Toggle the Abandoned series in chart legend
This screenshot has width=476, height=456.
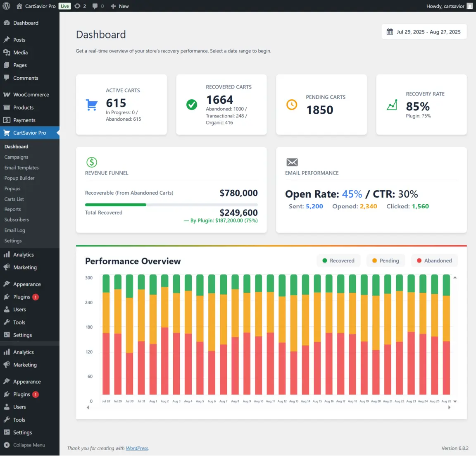pyautogui.click(x=434, y=260)
